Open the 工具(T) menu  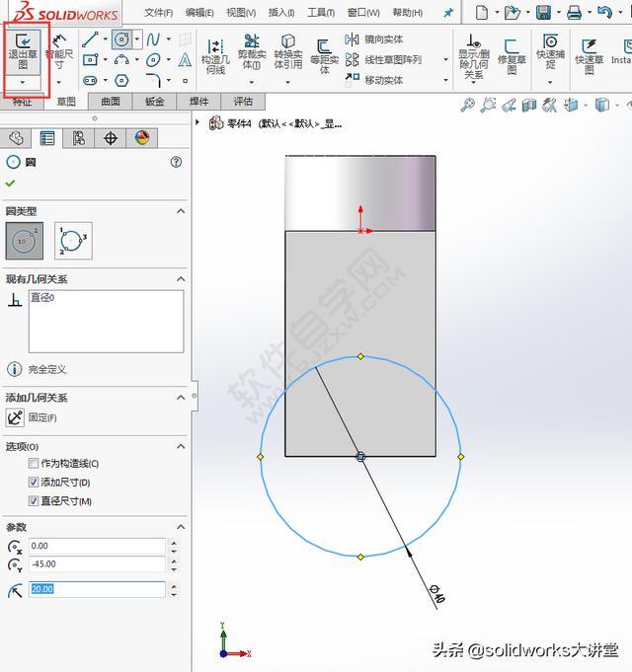point(321,13)
